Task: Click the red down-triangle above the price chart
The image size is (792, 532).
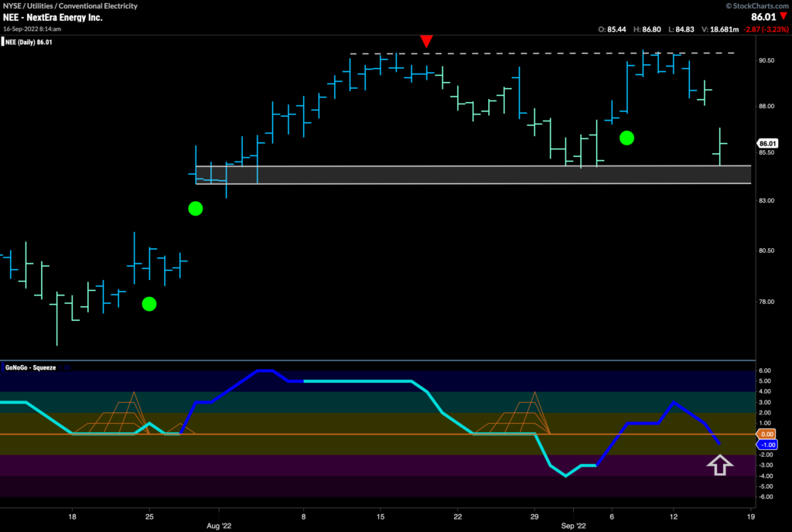Action: click(x=425, y=40)
